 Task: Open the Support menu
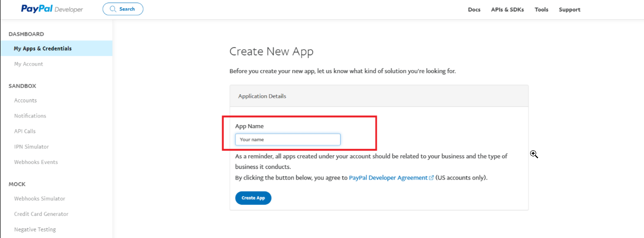coord(569,10)
